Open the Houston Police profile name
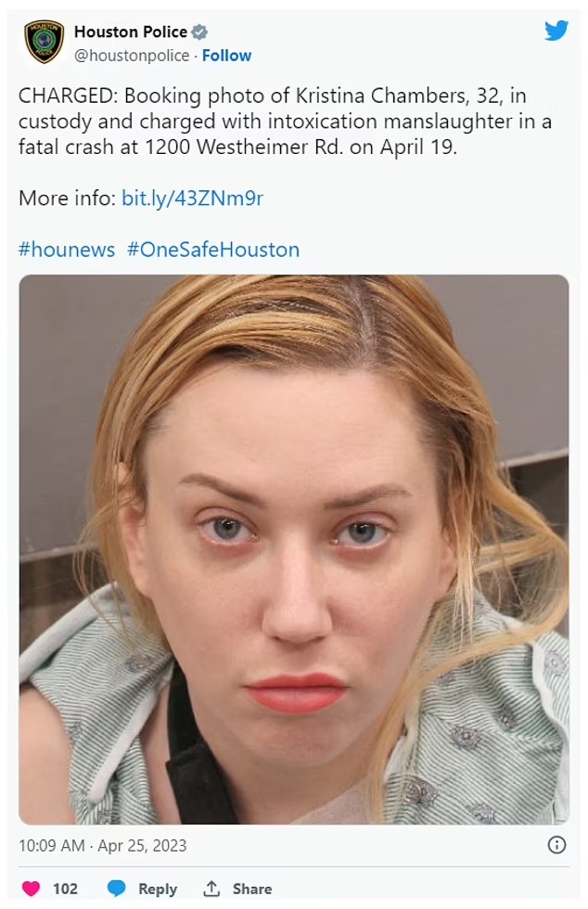This screenshot has width=588, height=909. 131,32
